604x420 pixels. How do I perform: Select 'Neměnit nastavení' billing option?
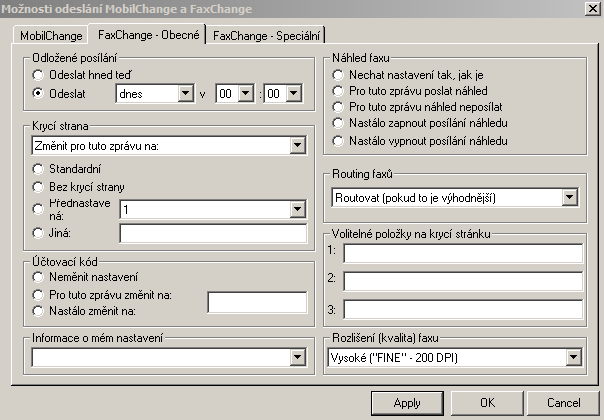pyautogui.click(x=38, y=277)
